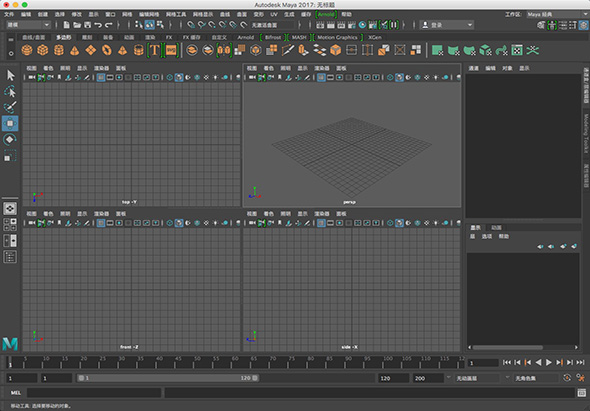Screen dimensions: 590x411
Task: Toggle snap to points magnet
Action: pos(212,25)
